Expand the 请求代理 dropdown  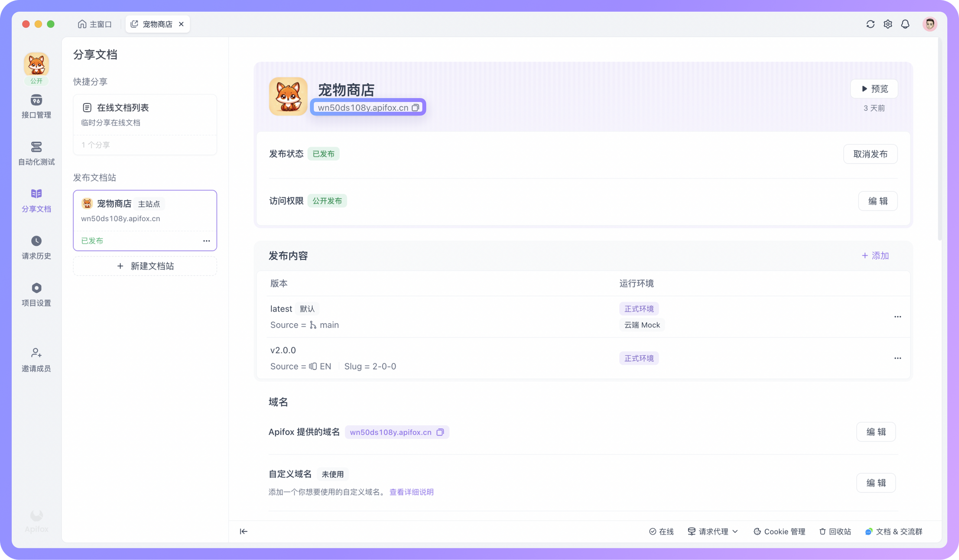tap(713, 531)
